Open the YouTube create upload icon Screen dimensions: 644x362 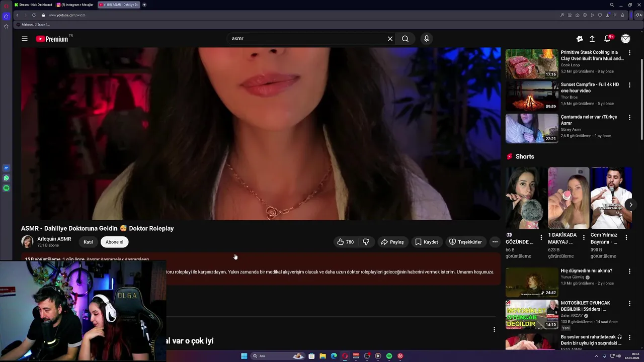point(592,39)
